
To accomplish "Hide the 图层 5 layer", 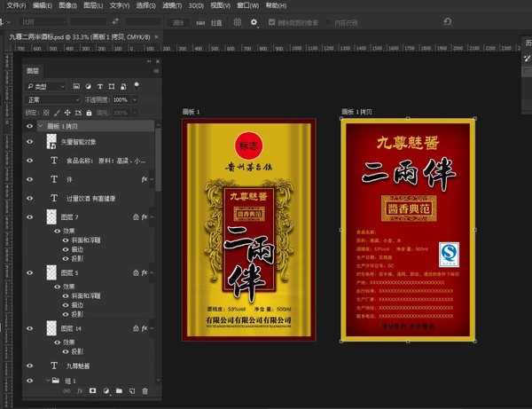I will click(30, 272).
